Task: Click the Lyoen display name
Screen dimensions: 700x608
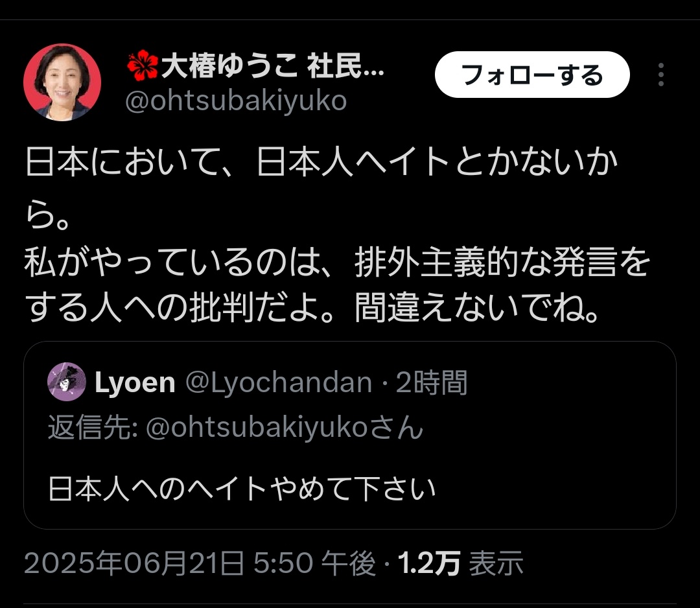Action: point(135,382)
